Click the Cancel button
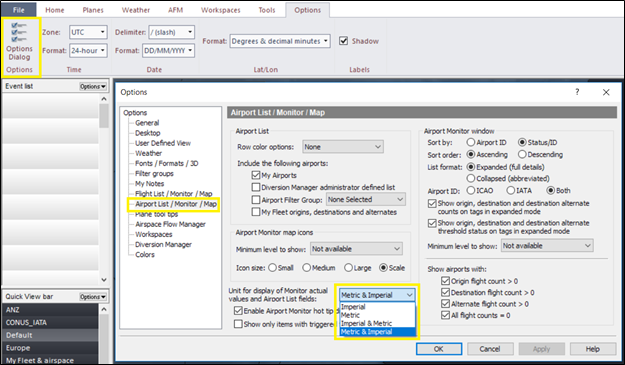Screen dimensions: 625x365 490,349
